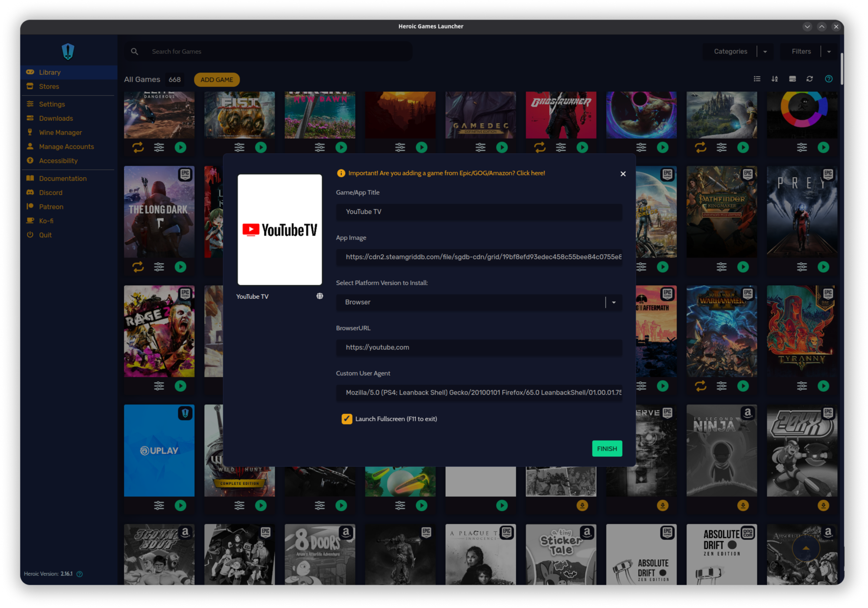Switch library to list view icon
Viewport: 868px width, 608px height.
tap(757, 79)
